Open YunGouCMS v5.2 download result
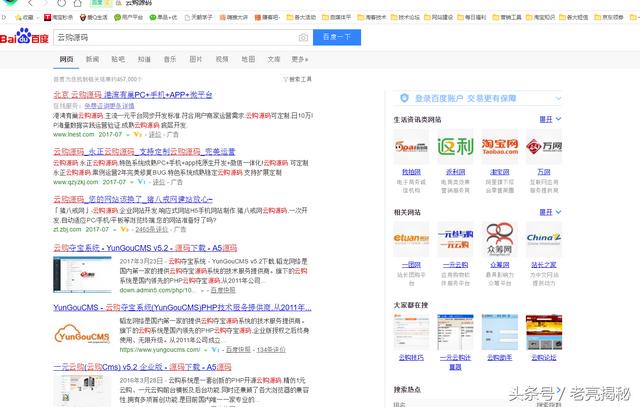The image size is (640, 407). click(x=145, y=248)
